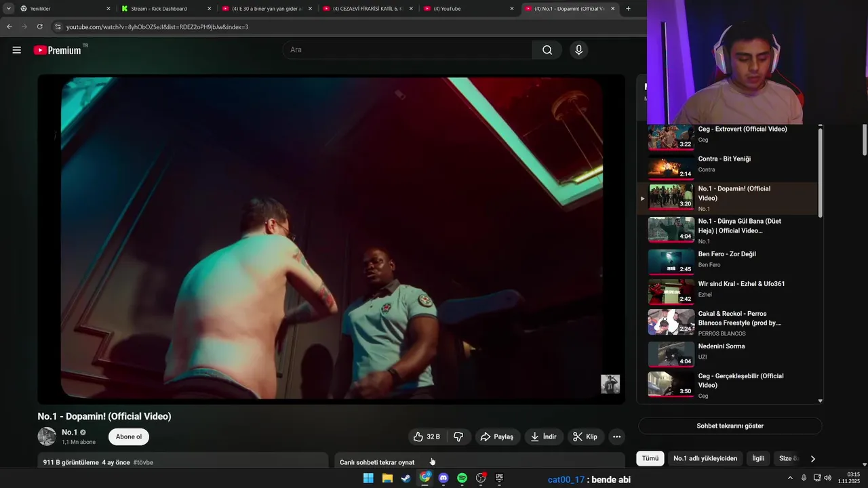Like the video with thumbs-up button
Viewport: 868px width, 488px height.
pyautogui.click(x=427, y=437)
